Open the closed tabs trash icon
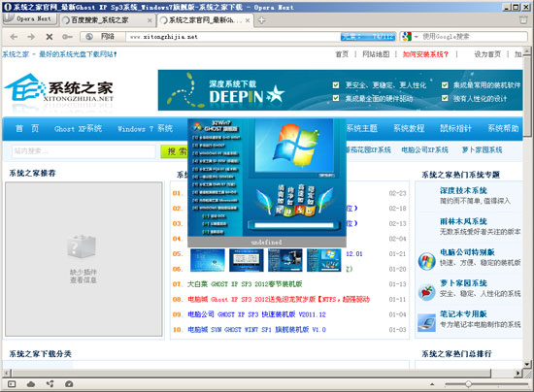534x392 pixels. [x=523, y=19]
